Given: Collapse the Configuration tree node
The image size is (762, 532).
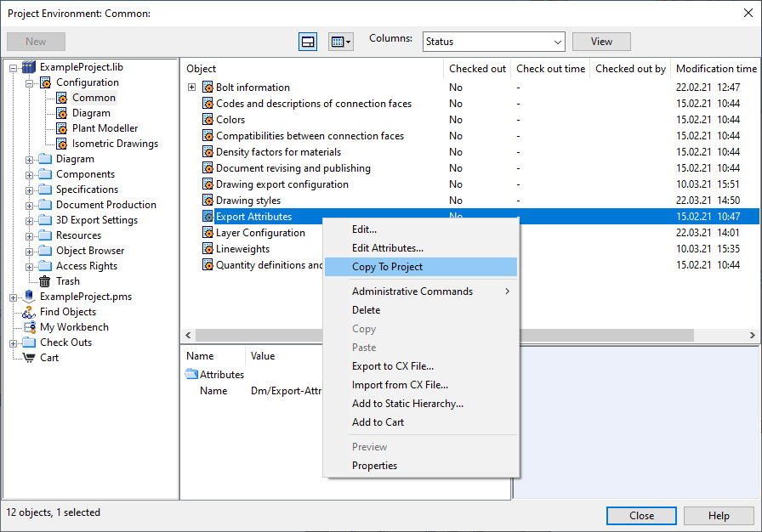Looking at the screenshot, I should coord(30,82).
